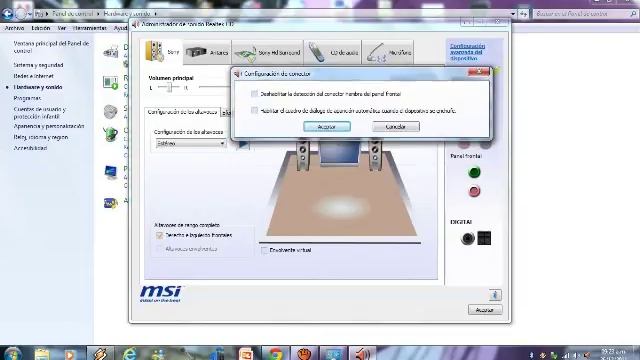The width and height of the screenshot is (640, 360).
Task: Select the Configuración de los altavoces sub-tab
Action: pos(182,112)
